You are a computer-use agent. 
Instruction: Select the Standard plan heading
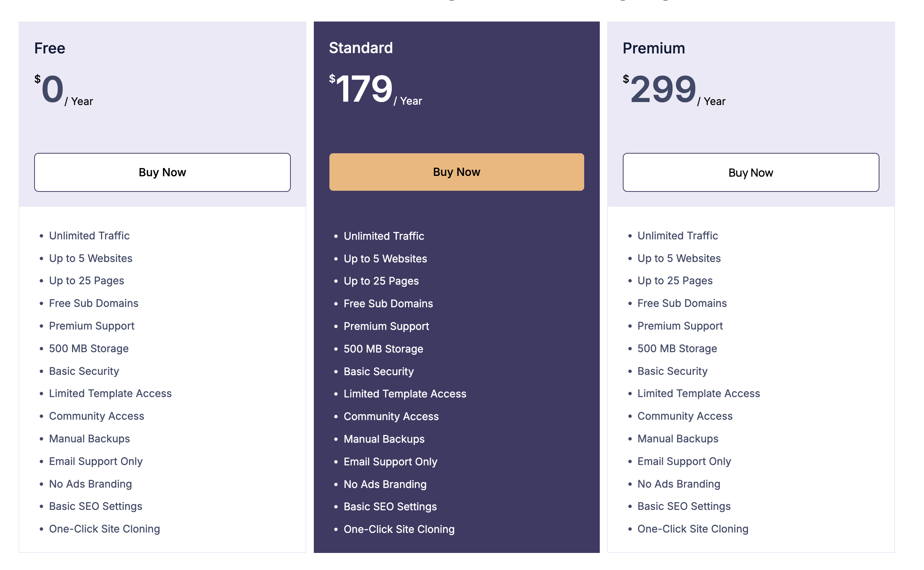360,48
